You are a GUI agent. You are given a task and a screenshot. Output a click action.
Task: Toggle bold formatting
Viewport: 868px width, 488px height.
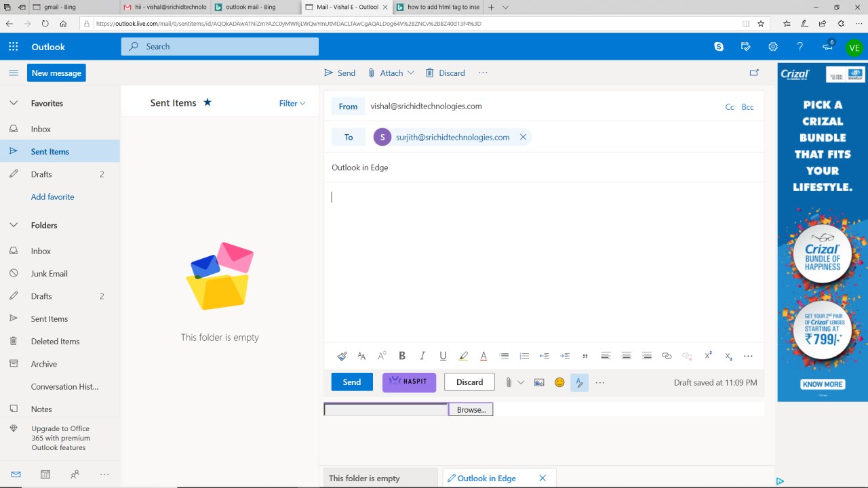pos(402,356)
